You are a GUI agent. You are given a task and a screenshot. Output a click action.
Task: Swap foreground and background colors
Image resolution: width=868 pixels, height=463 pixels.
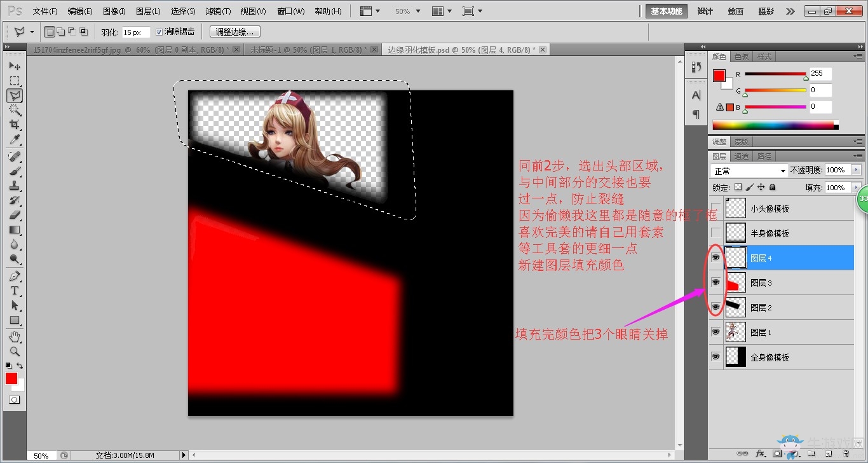(20, 366)
